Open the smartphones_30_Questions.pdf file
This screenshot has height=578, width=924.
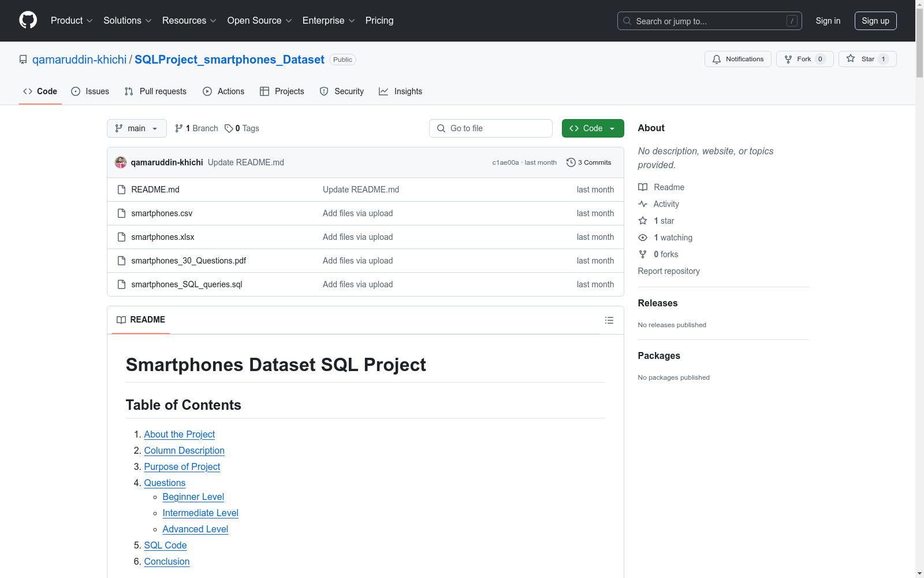pos(188,261)
